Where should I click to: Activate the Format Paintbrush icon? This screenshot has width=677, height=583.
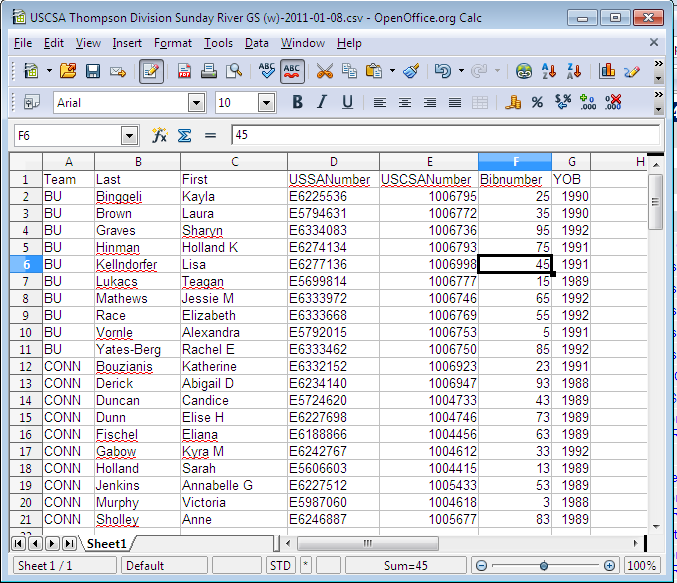(411, 71)
